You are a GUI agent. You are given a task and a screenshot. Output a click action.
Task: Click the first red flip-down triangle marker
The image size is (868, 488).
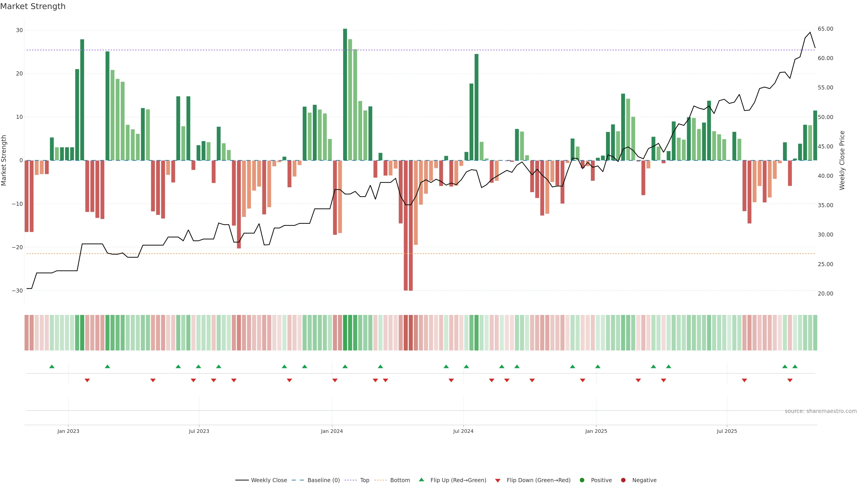(87, 380)
